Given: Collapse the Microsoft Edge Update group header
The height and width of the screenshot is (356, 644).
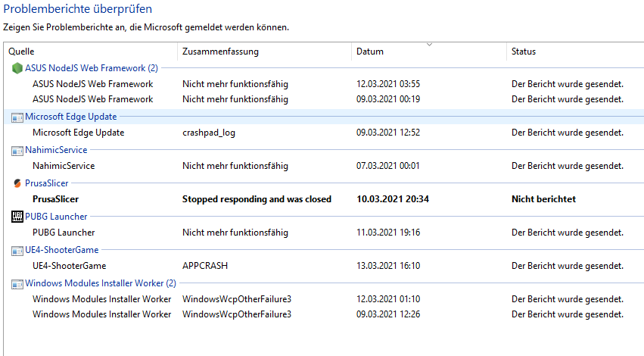Looking at the screenshot, I should tap(70, 117).
